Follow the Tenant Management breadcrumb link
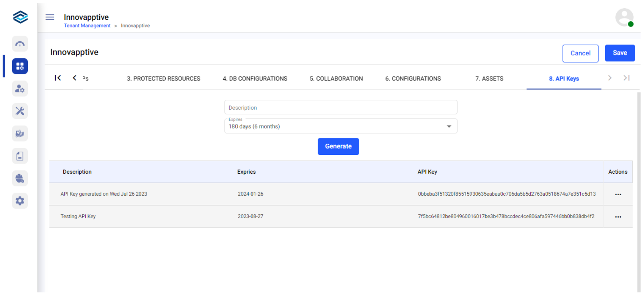This screenshot has width=644, height=303. click(87, 26)
